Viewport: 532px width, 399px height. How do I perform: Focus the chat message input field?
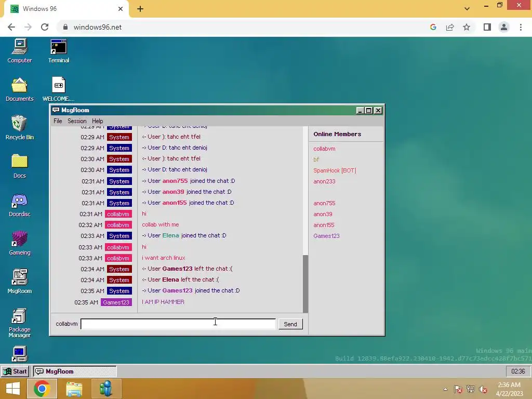pyautogui.click(x=178, y=324)
